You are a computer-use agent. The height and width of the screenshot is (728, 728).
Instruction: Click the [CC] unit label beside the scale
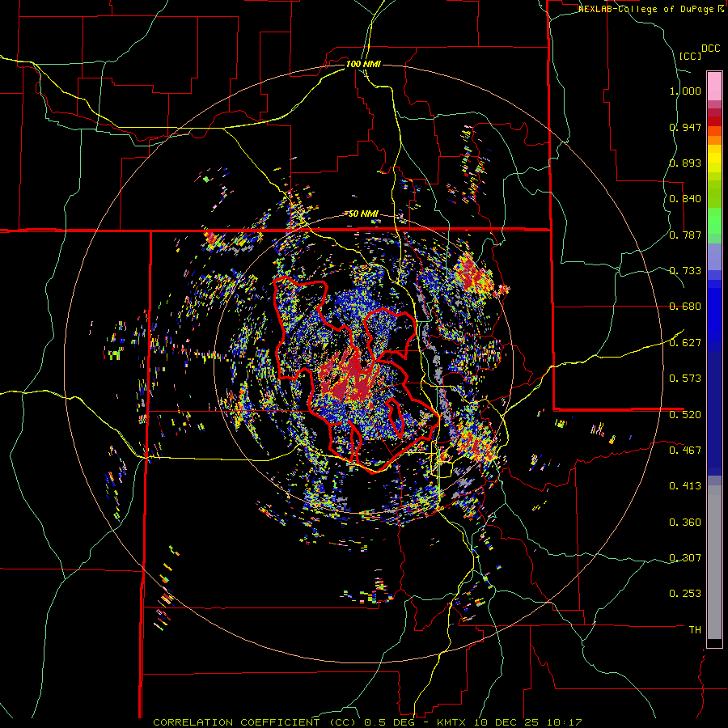click(x=690, y=56)
